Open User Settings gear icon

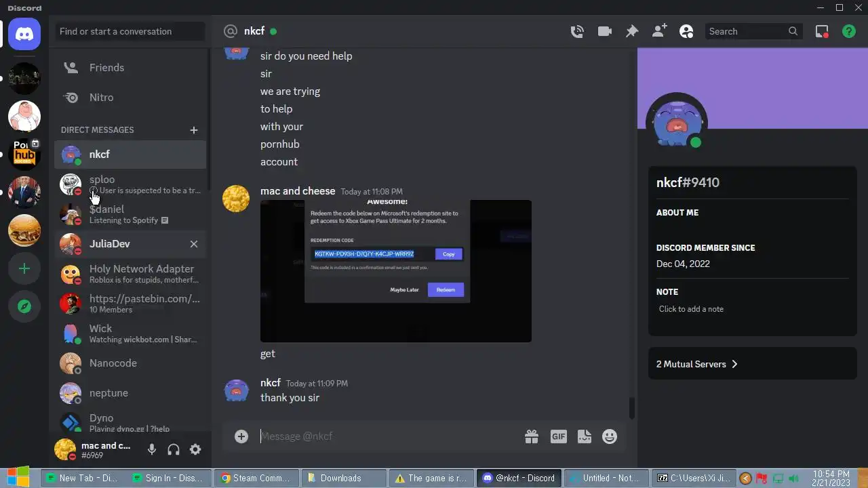point(195,449)
